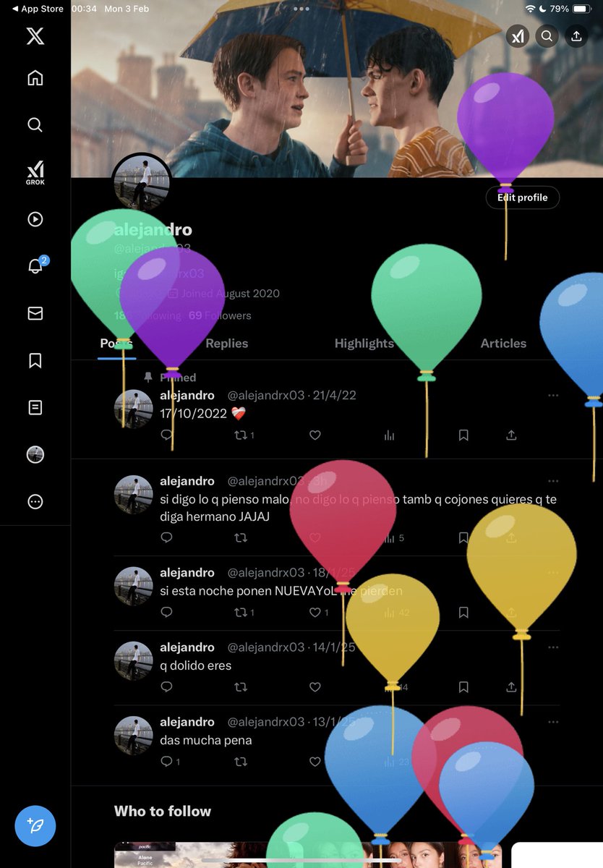Search this profile using header magnifier icon
The height and width of the screenshot is (868, 603).
click(x=547, y=36)
